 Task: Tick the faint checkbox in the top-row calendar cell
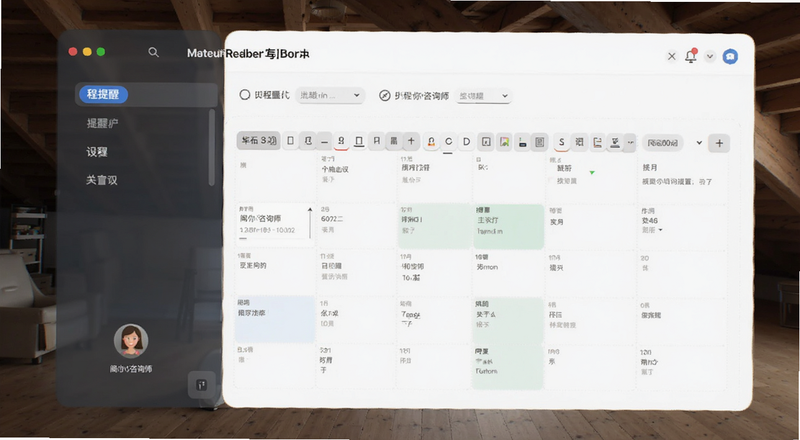pyautogui.click(x=551, y=181)
